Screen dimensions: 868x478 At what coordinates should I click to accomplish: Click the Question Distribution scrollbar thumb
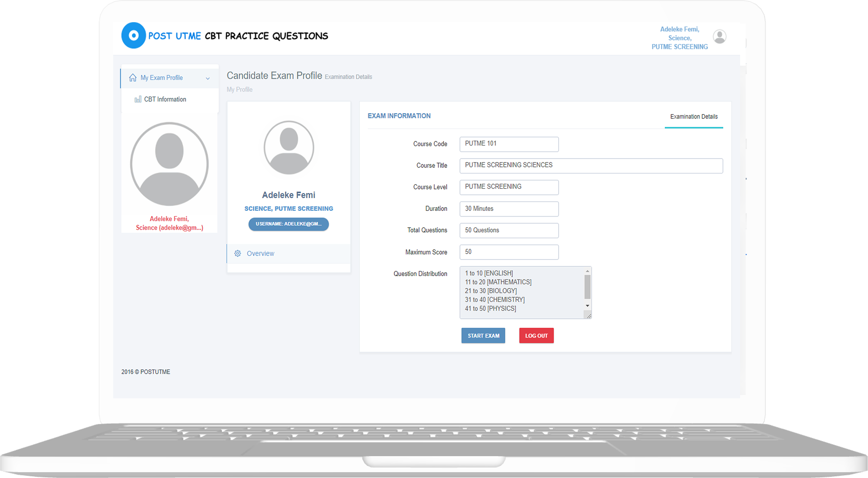pos(587,287)
